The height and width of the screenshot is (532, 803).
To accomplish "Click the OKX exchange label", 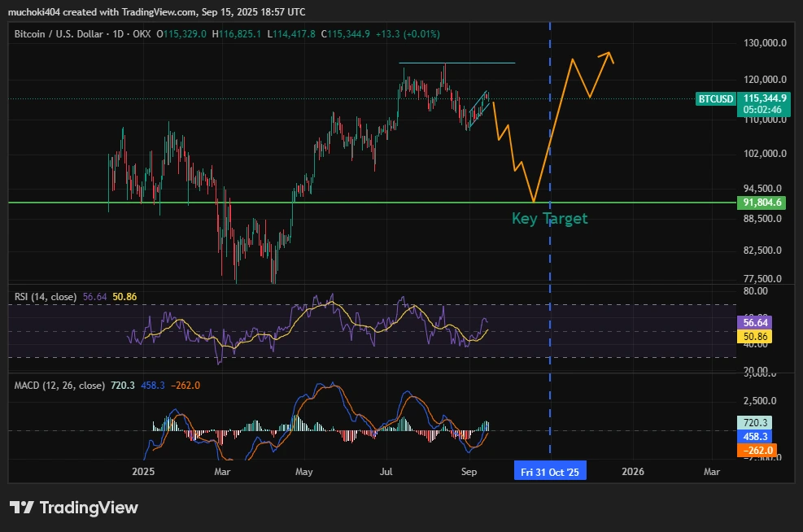I will [x=142, y=34].
